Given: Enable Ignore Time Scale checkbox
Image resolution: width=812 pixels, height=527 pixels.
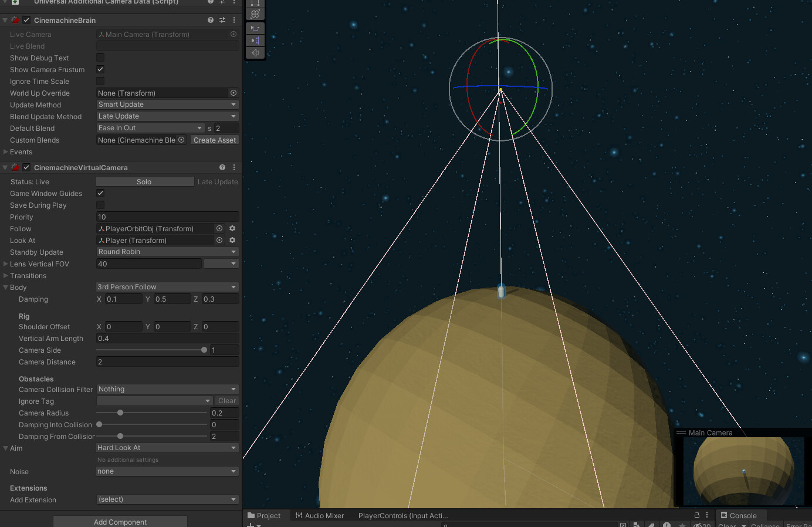Looking at the screenshot, I should click(100, 81).
